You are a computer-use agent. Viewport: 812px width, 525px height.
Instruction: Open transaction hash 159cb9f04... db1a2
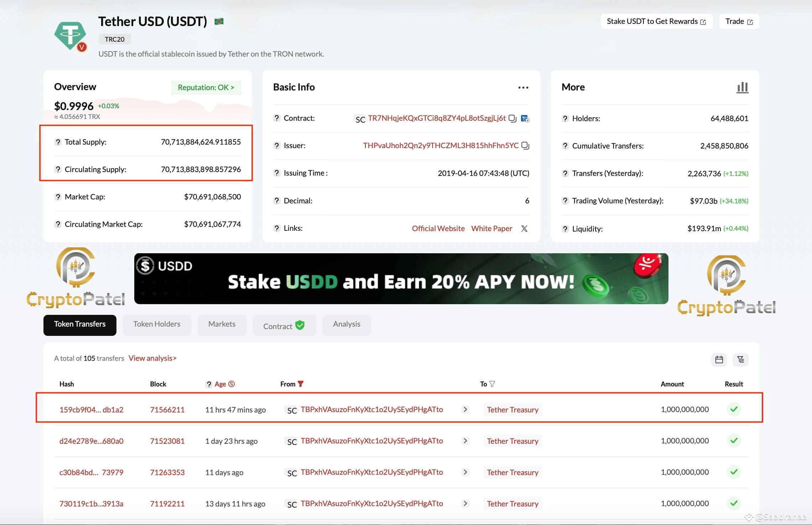tap(91, 410)
